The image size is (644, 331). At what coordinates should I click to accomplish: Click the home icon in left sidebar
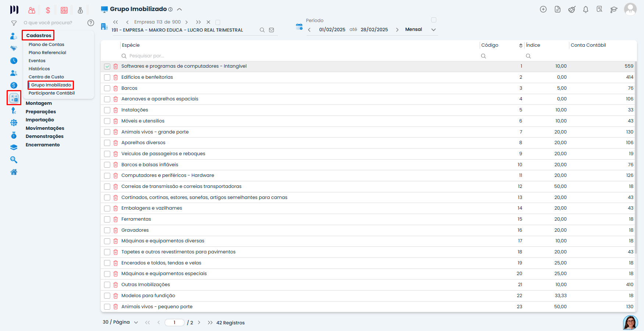(x=14, y=172)
